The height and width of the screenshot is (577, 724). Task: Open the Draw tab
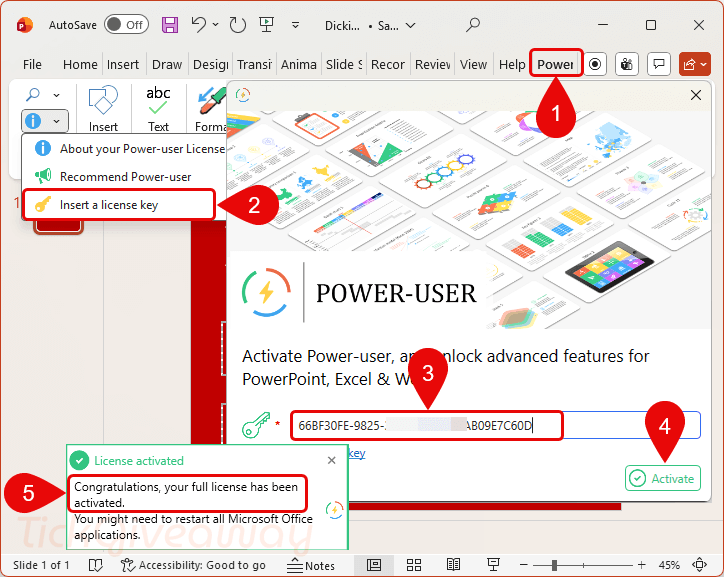[167, 65]
